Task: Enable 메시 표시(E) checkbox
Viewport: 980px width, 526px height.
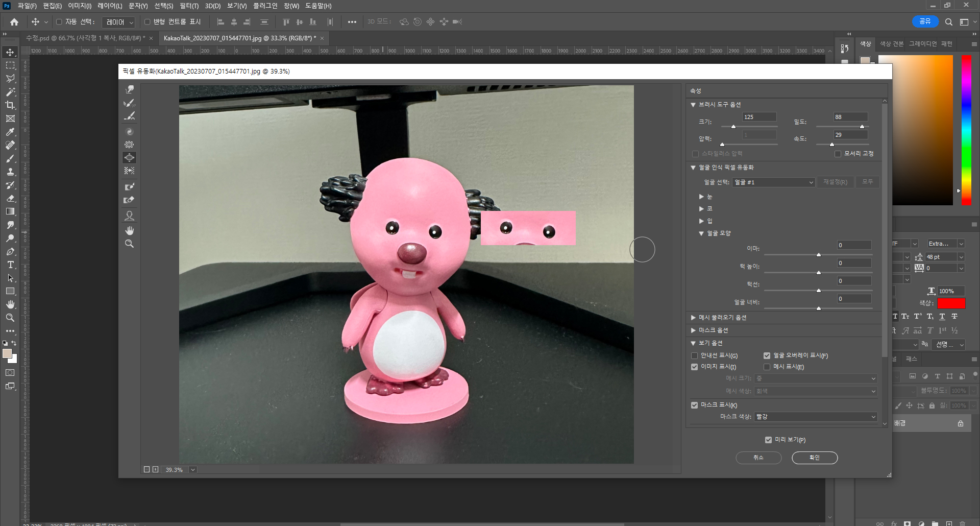Action: pos(767,367)
